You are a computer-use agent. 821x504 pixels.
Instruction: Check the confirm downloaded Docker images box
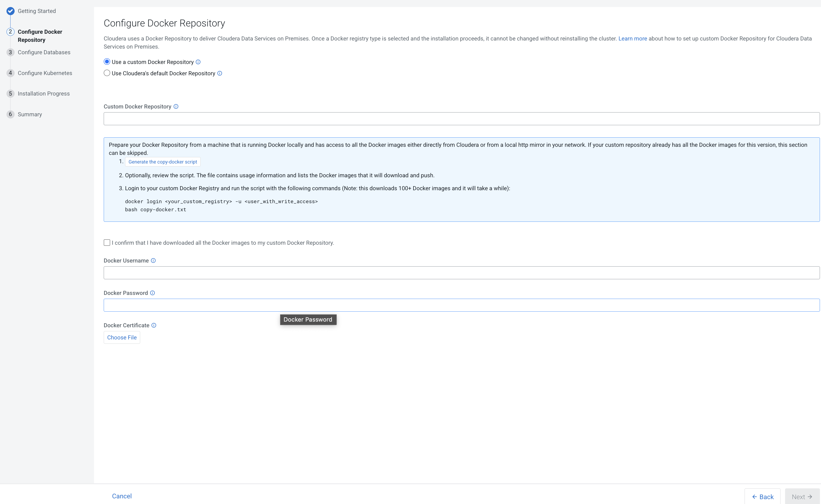107,243
